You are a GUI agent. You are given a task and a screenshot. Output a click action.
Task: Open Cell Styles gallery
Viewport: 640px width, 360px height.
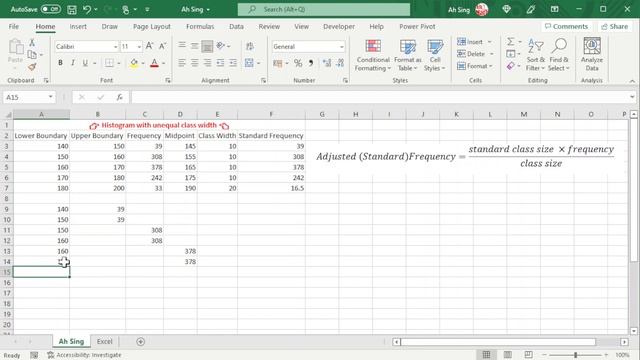[435, 55]
